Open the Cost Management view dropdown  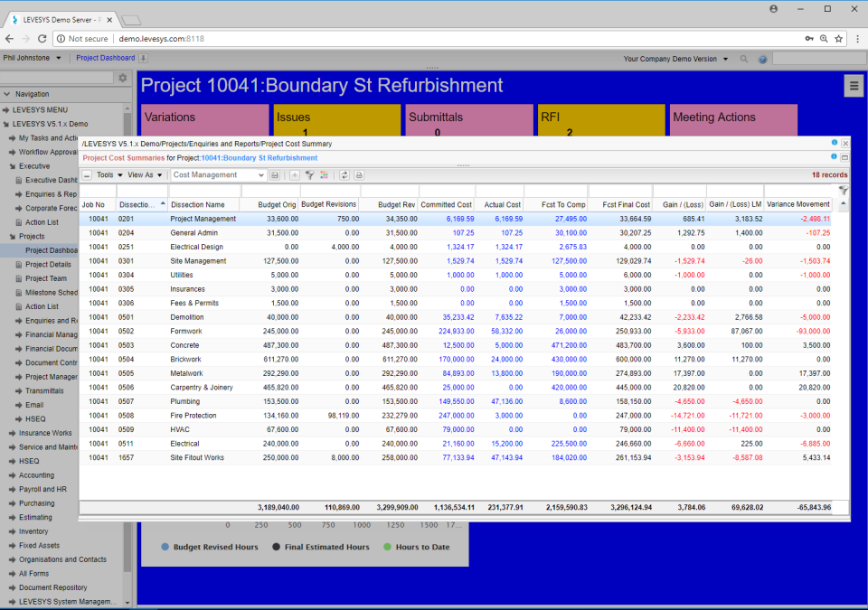coord(217,174)
